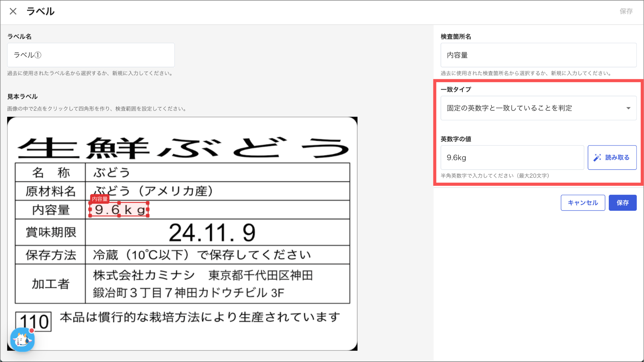Click top-middle handle of the red selection box
Viewport: 644px width, 362px height.
pos(119,203)
